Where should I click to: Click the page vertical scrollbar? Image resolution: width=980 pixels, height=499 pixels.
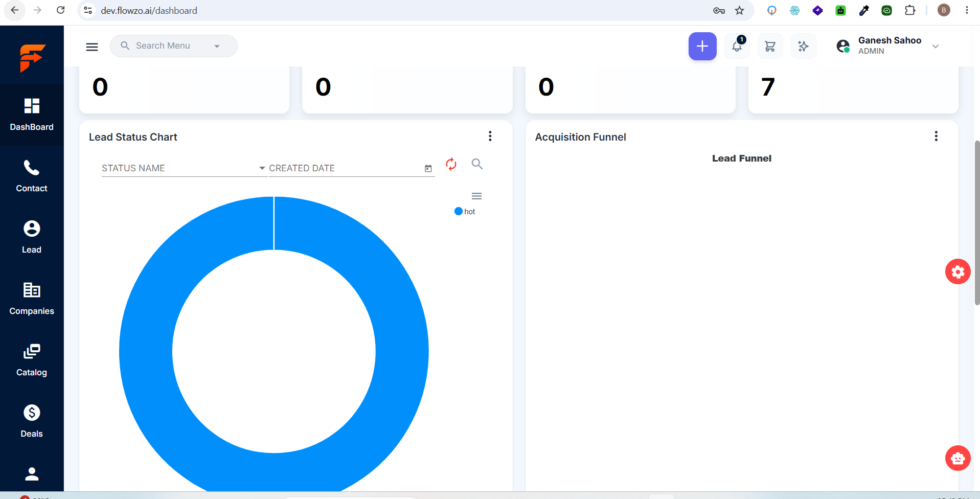click(977, 222)
